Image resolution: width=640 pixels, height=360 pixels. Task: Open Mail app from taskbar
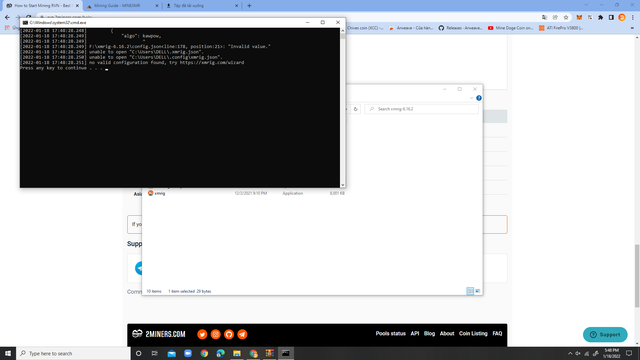click(x=171, y=353)
